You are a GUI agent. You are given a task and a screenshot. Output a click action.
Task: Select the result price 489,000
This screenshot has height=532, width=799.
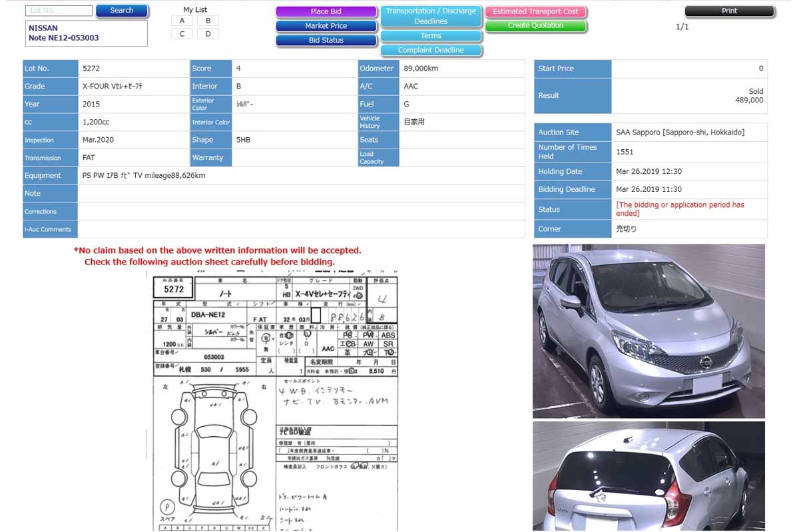tap(749, 101)
